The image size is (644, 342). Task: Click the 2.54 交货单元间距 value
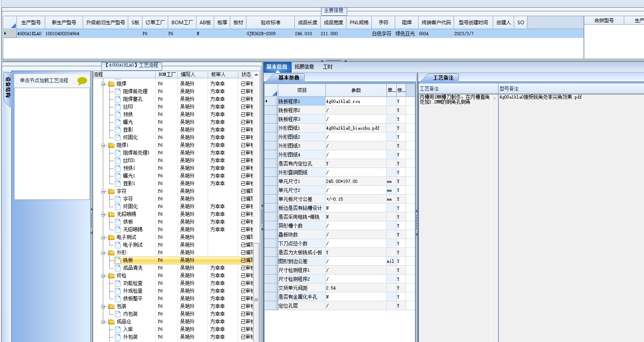(356, 288)
